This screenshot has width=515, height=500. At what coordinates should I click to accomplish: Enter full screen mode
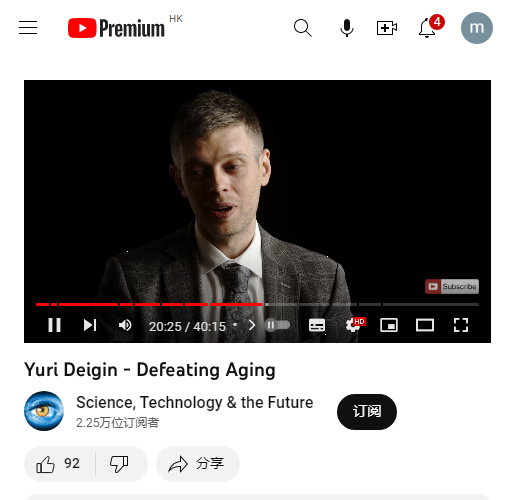click(x=461, y=325)
